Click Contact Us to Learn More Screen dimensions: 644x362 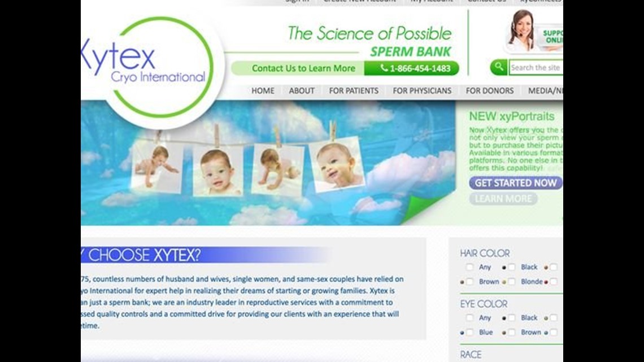[x=303, y=68]
